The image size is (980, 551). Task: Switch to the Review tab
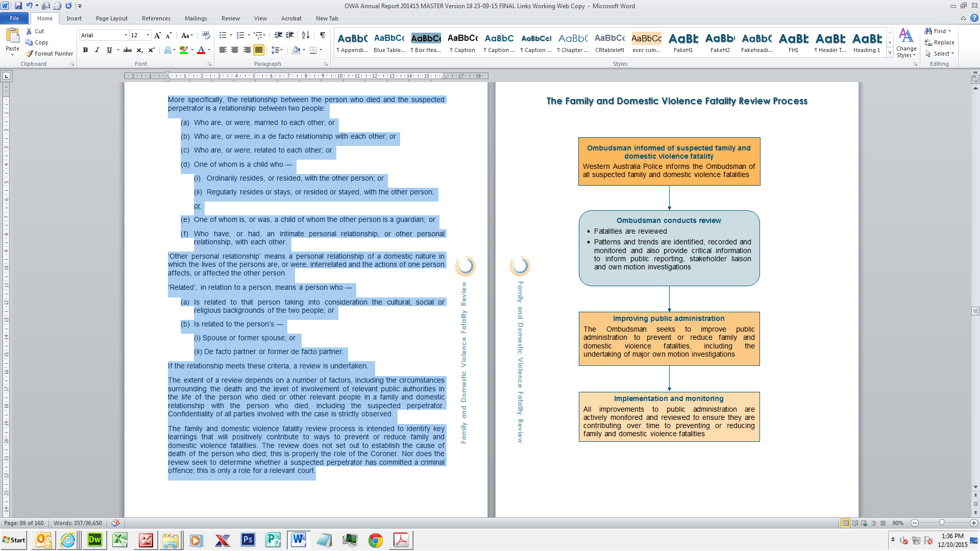click(x=231, y=18)
